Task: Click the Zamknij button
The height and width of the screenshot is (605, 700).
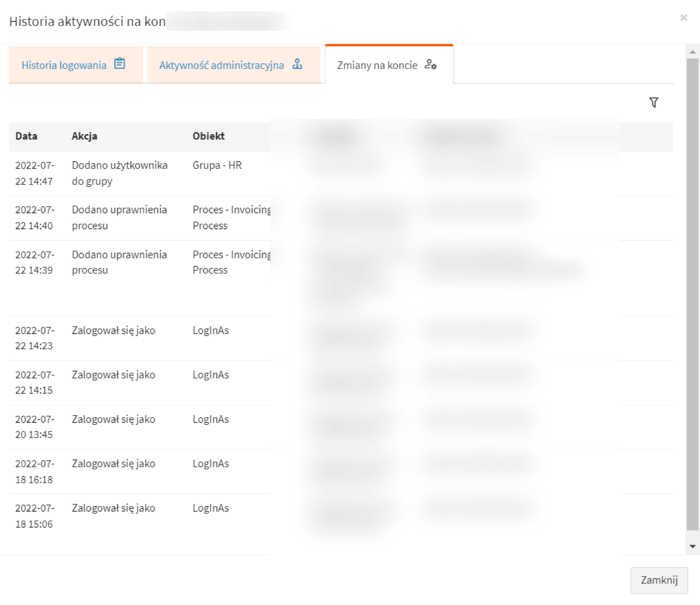Action: (x=659, y=580)
